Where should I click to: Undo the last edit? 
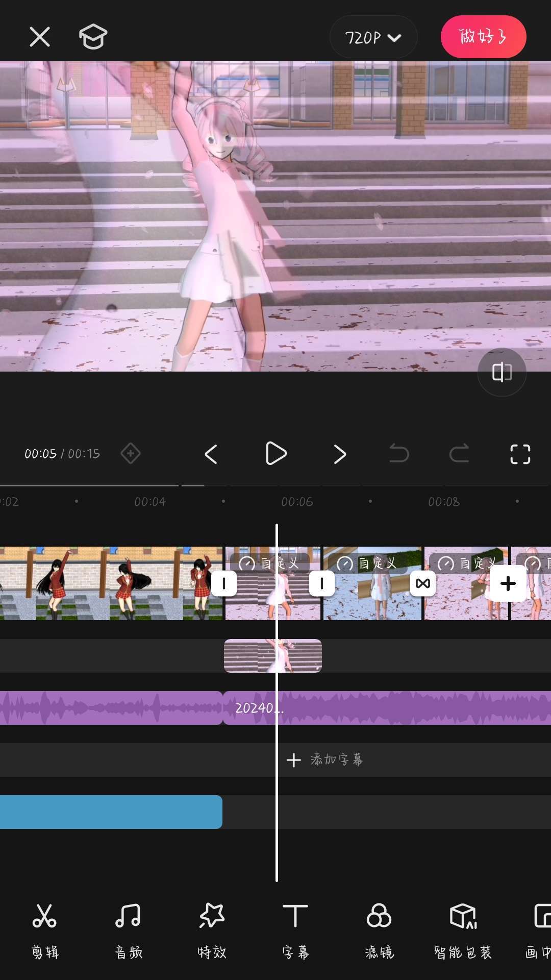(399, 453)
